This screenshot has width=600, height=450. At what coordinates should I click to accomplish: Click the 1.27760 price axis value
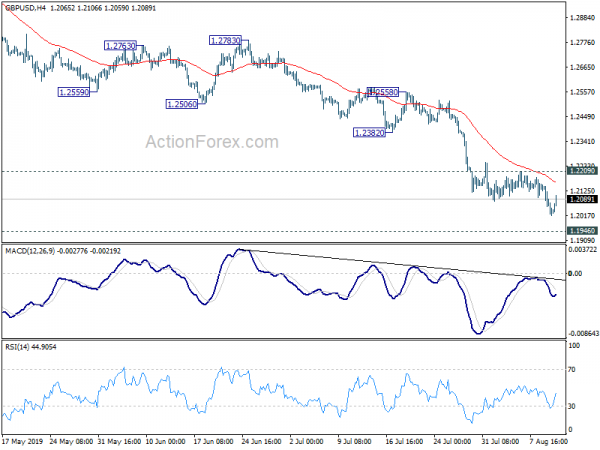click(582, 42)
